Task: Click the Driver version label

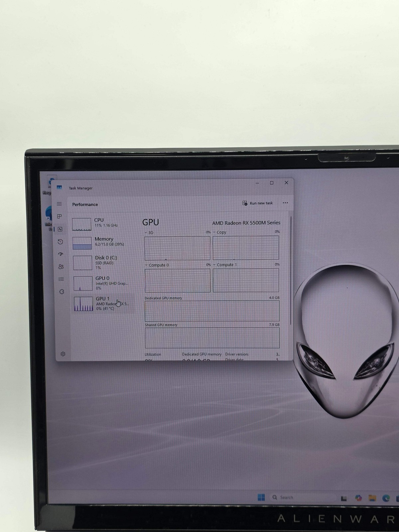Action: click(237, 354)
